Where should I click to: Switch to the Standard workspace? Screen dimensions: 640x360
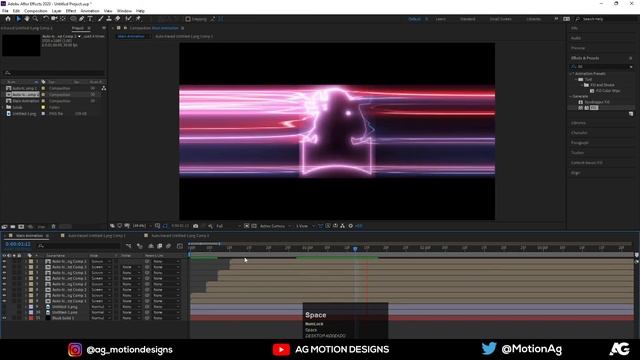pos(468,19)
